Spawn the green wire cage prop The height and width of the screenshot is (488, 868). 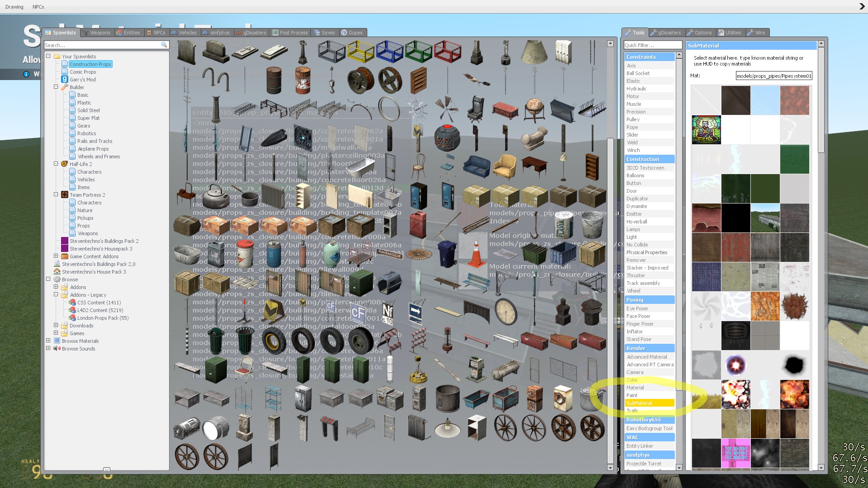[x=418, y=52]
